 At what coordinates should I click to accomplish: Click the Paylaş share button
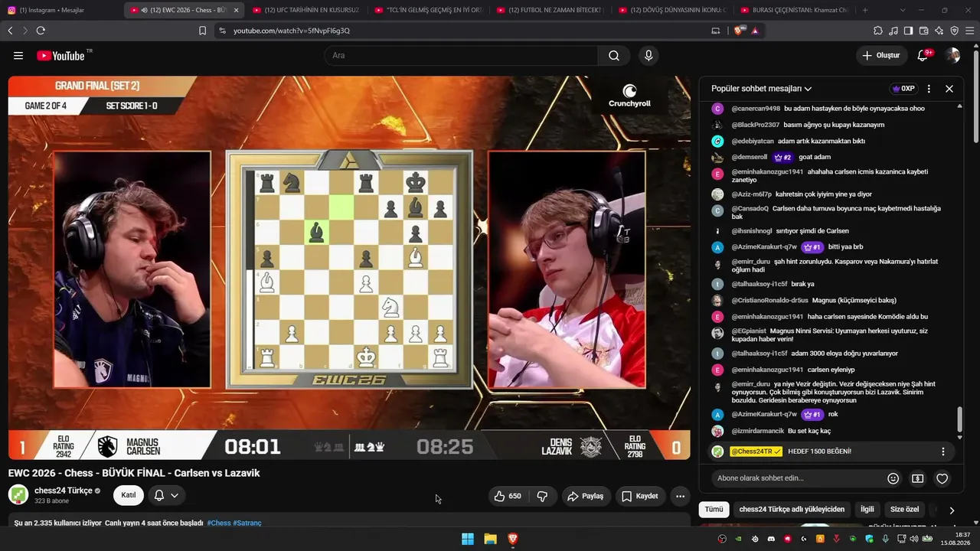pos(585,496)
